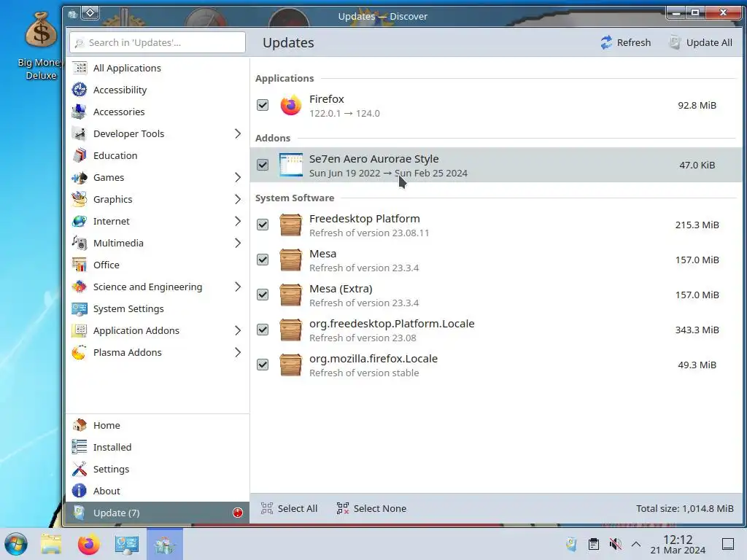Click the System Settings taskbar icon
The image size is (747, 560).
(126, 544)
